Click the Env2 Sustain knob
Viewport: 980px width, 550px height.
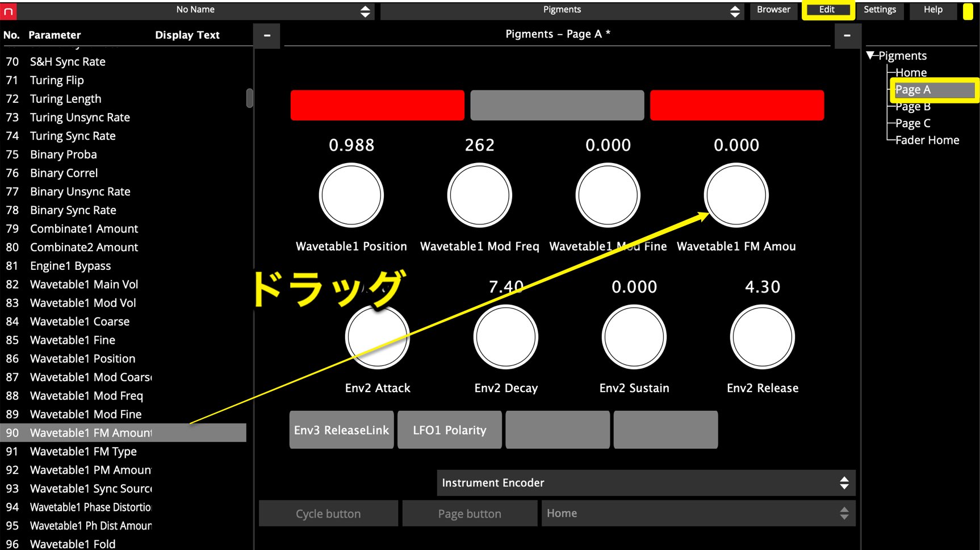[634, 338]
